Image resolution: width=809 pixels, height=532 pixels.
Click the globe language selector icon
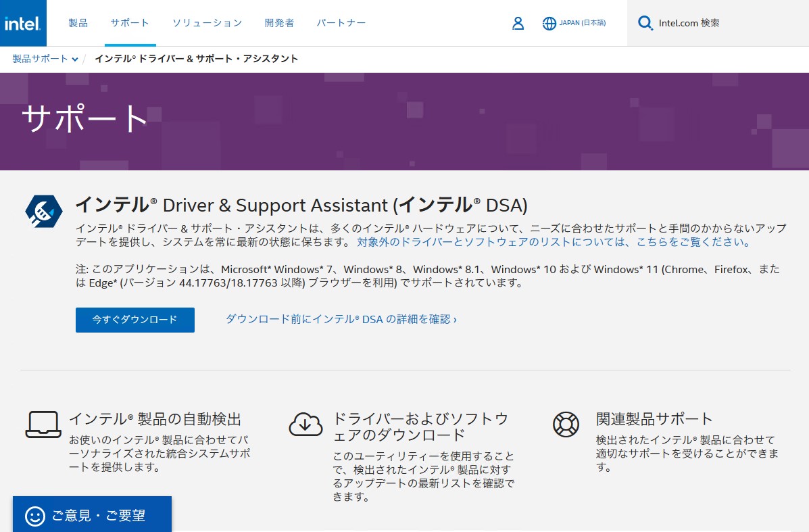pyautogui.click(x=549, y=23)
